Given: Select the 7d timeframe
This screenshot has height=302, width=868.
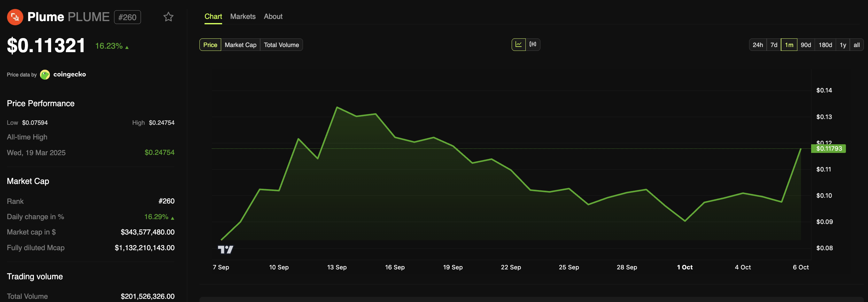Looking at the screenshot, I should pos(773,44).
